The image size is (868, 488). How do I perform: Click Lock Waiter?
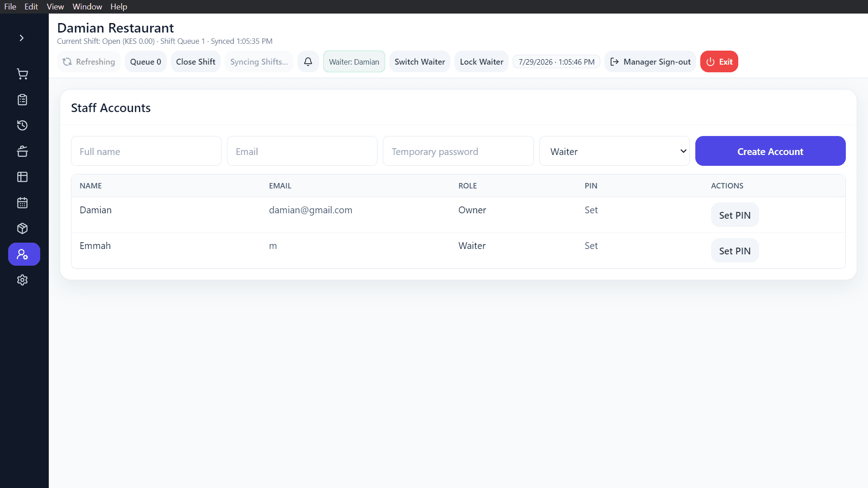coord(481,61)
